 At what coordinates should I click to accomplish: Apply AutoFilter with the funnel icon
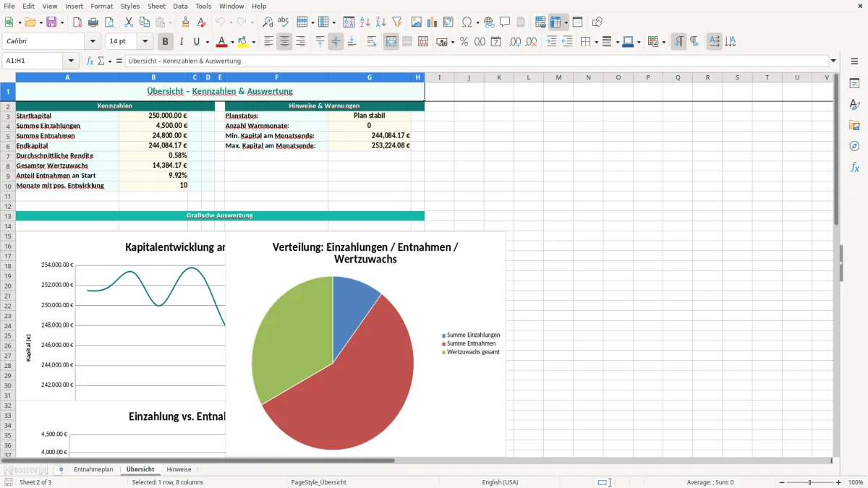(x=396, y=22)
